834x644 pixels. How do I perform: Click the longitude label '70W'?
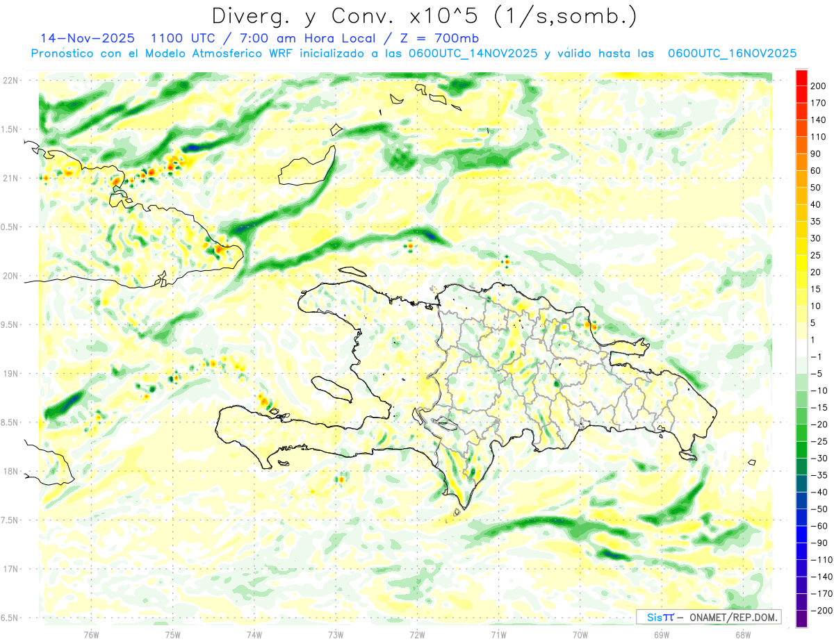580,635
